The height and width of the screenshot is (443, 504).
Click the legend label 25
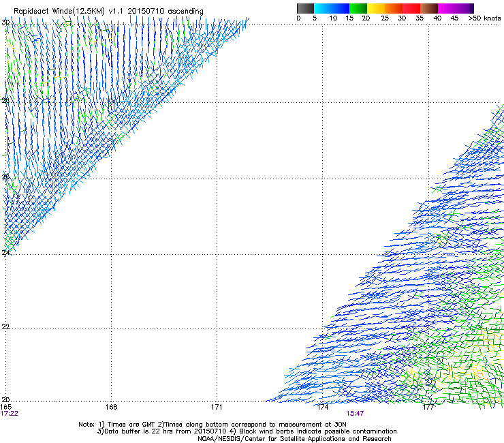(385, 18)
